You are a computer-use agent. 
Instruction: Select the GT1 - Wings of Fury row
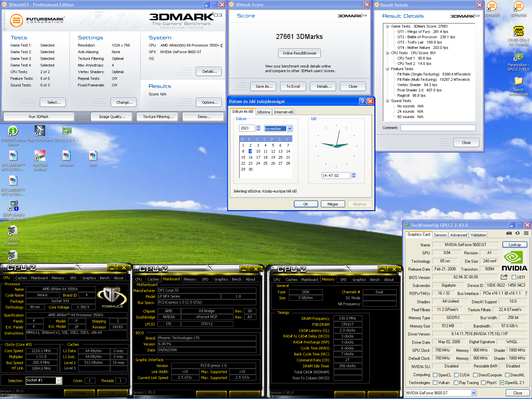point(423,32)
